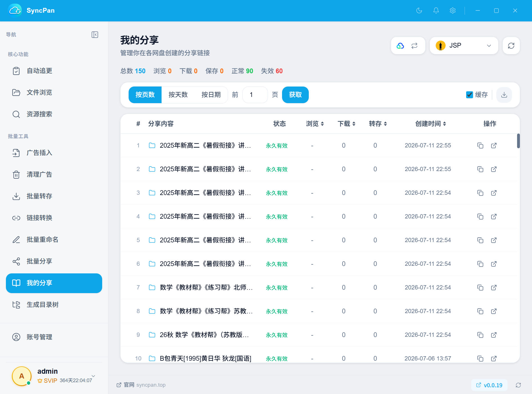532x394 pixels.
Task: Open external link for row 4
Action: (494, 216)
